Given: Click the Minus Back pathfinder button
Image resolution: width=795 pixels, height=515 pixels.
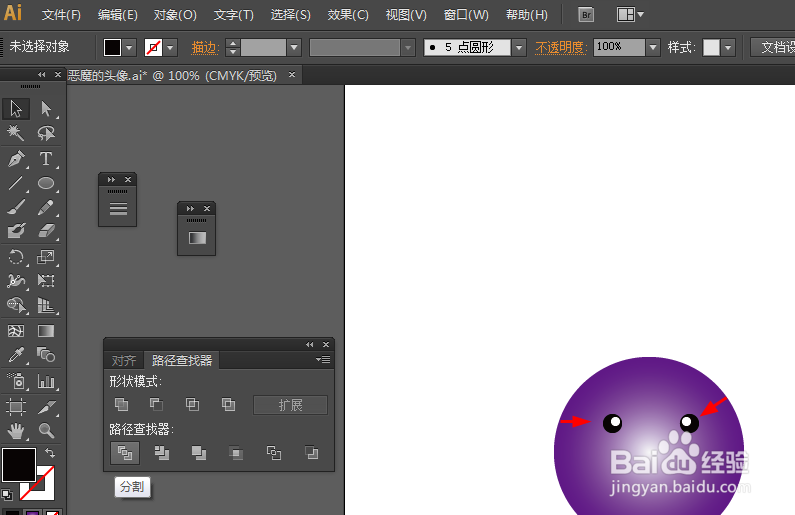Looking at the screenshot, I should click(311, 453).
